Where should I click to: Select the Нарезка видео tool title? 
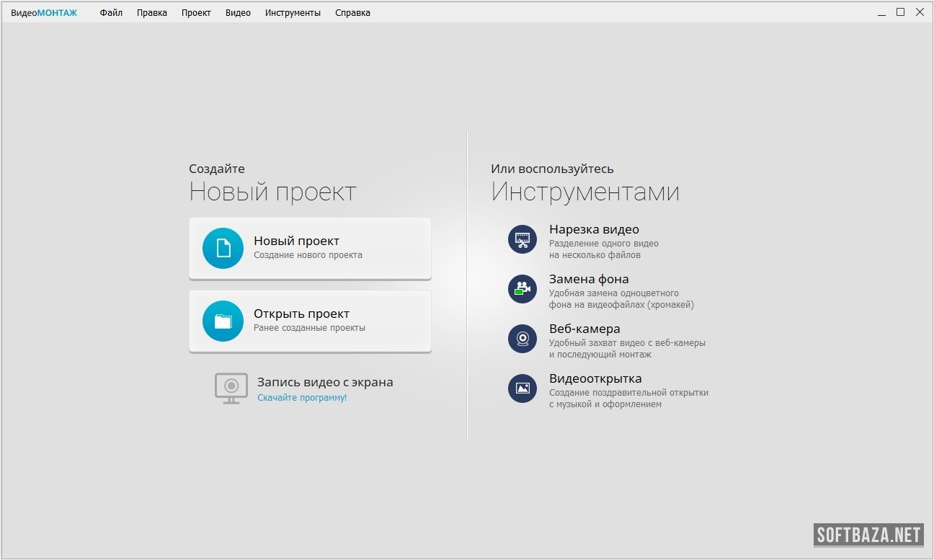point(594,229)
